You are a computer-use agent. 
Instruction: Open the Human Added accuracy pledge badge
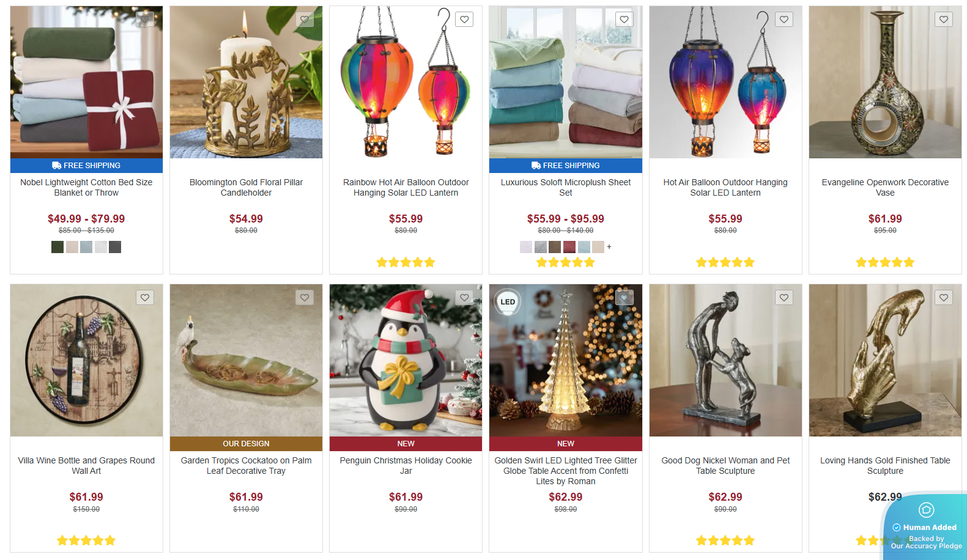925,526
